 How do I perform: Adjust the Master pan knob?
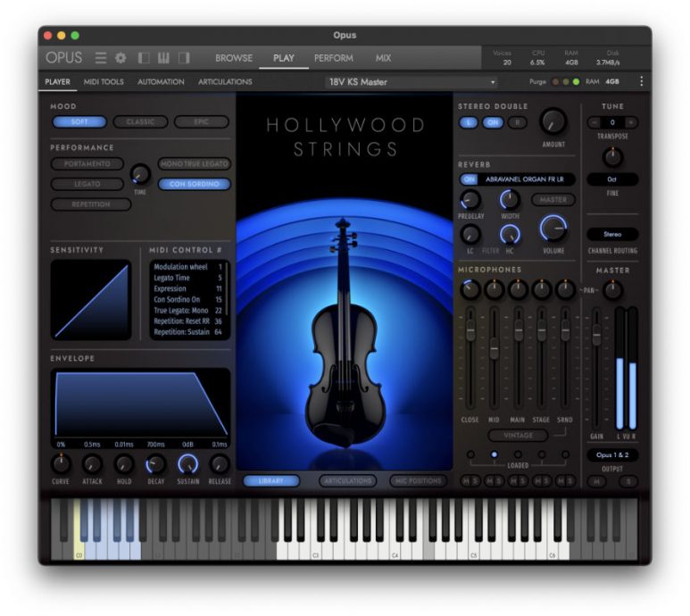tap(612, 290)
